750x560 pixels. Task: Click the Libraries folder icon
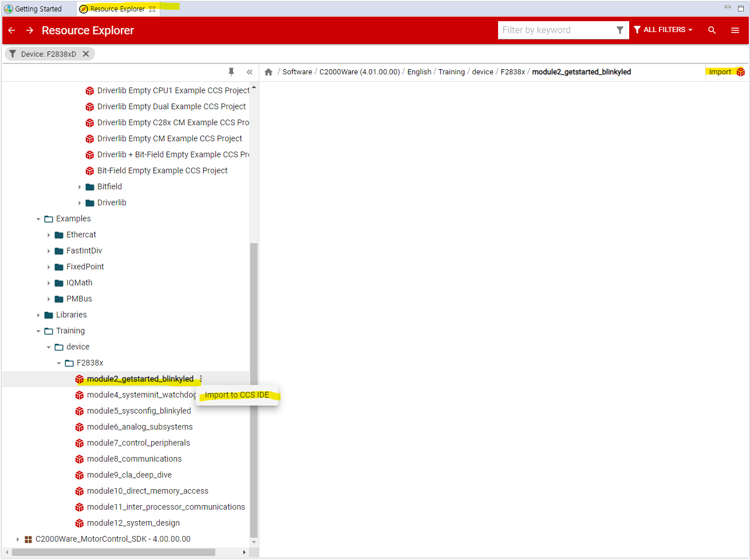click(49, 315)
